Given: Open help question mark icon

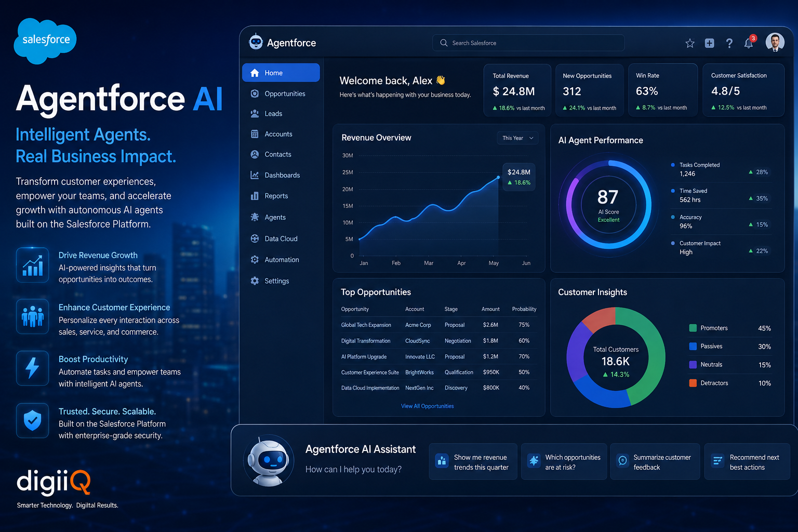Looking at the screenshot, I should [x=729, y=43].
